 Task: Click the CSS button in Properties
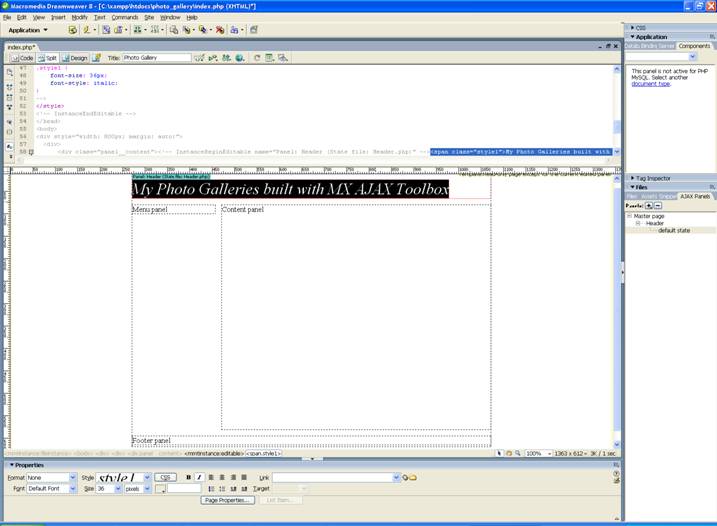(165, 478)
